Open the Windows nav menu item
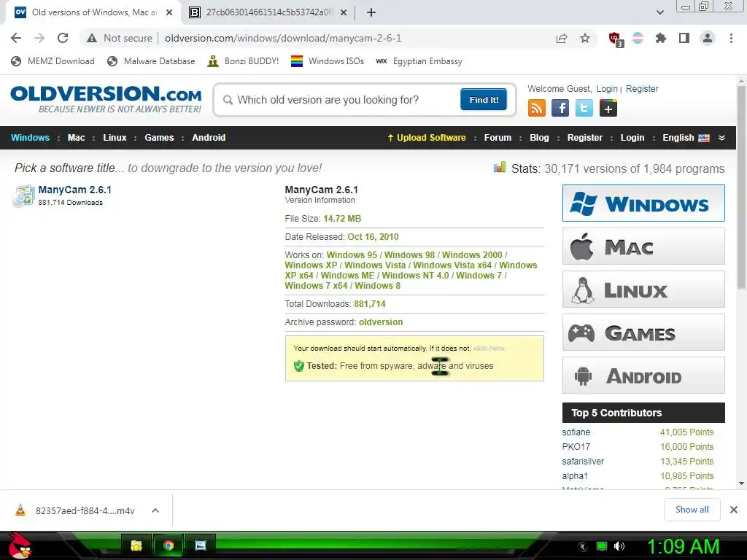The image size is (747, 560). (30, 138)
